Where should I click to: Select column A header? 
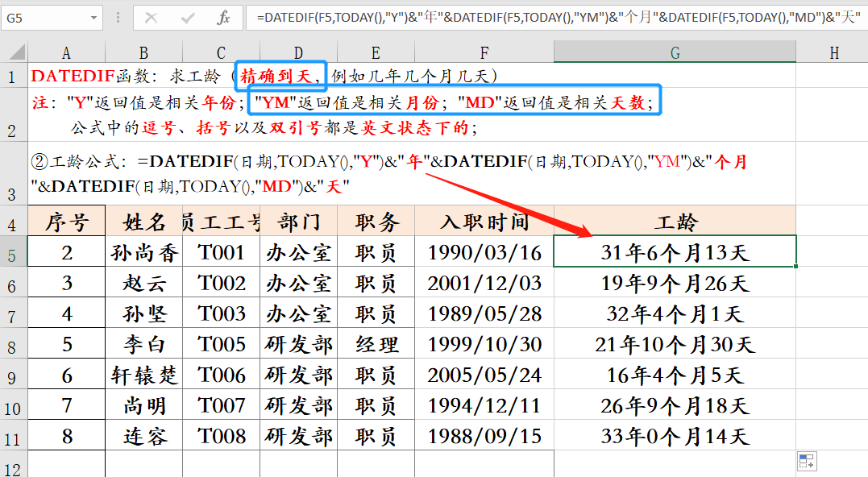(x=66, y=52)
